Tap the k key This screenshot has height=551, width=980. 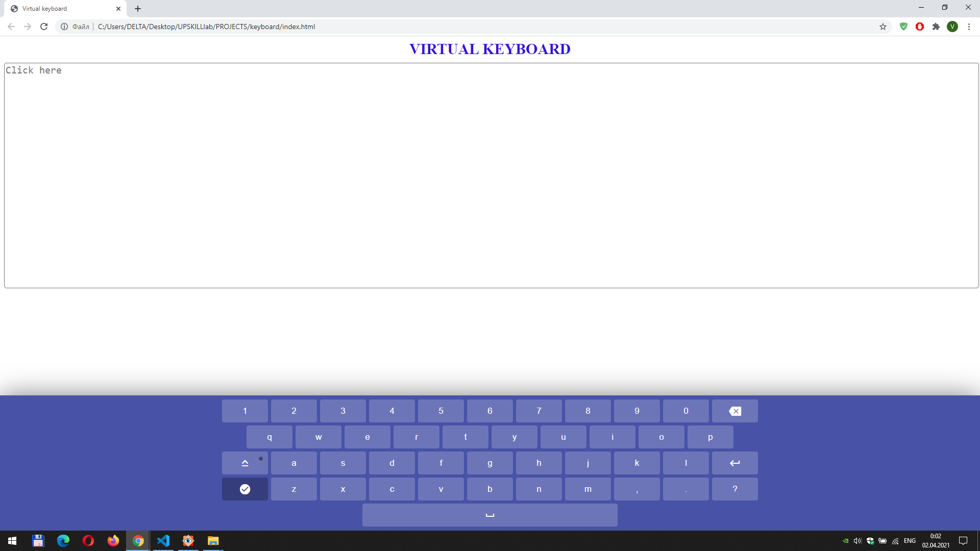(637, 463)
